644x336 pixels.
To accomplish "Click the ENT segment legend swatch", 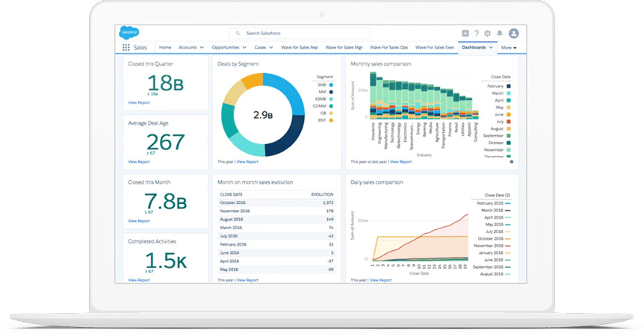I will click(331, 120).
